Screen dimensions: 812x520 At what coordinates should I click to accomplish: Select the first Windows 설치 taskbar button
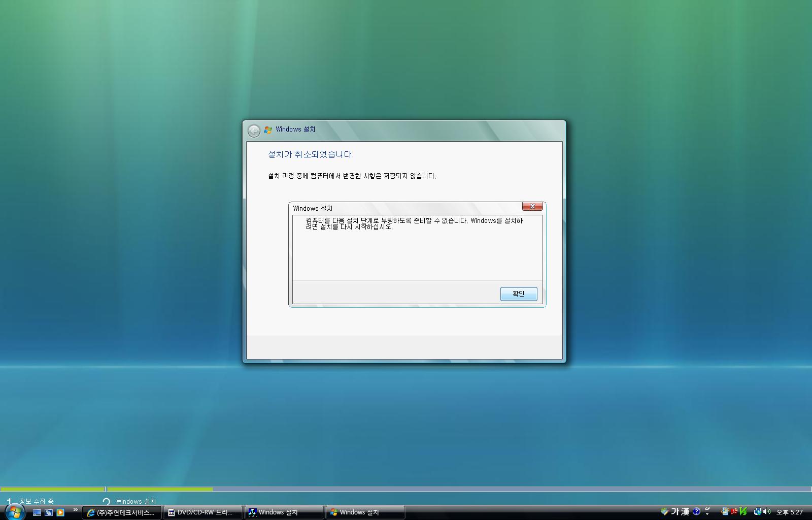pos(284,512)
